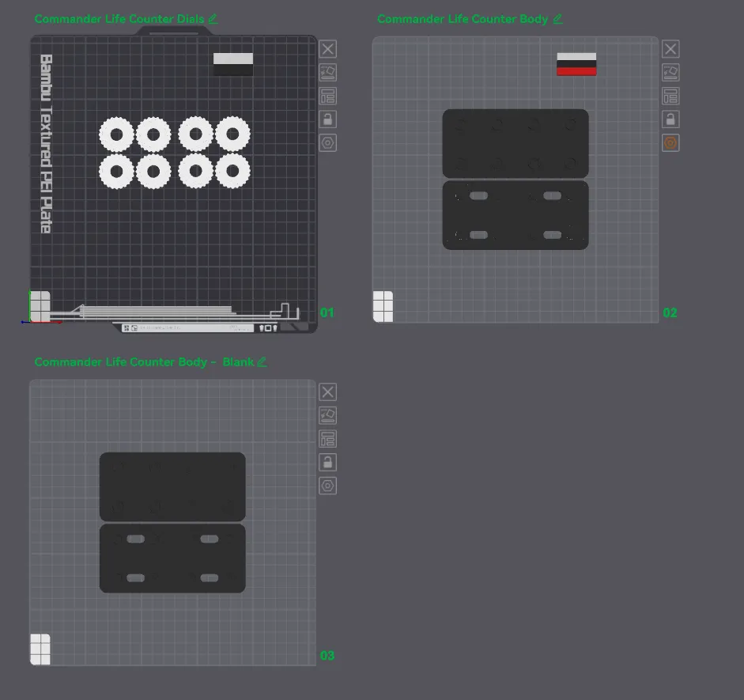This screenshot has height=700, width=744.
Task: Arrange objects on plate 03
Action: (x=327, y=439)
